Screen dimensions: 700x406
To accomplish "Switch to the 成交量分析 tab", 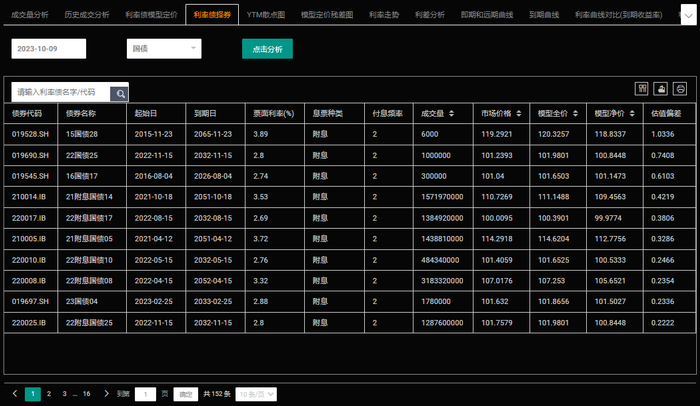I will click(x=29, y=15).
